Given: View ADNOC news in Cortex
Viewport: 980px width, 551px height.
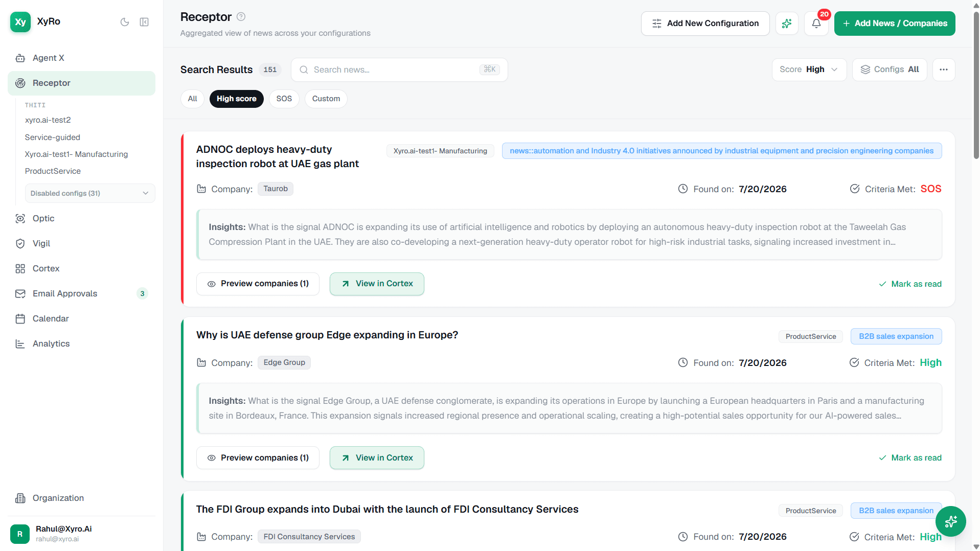Looking at the screenshot, I should point(377,284).
